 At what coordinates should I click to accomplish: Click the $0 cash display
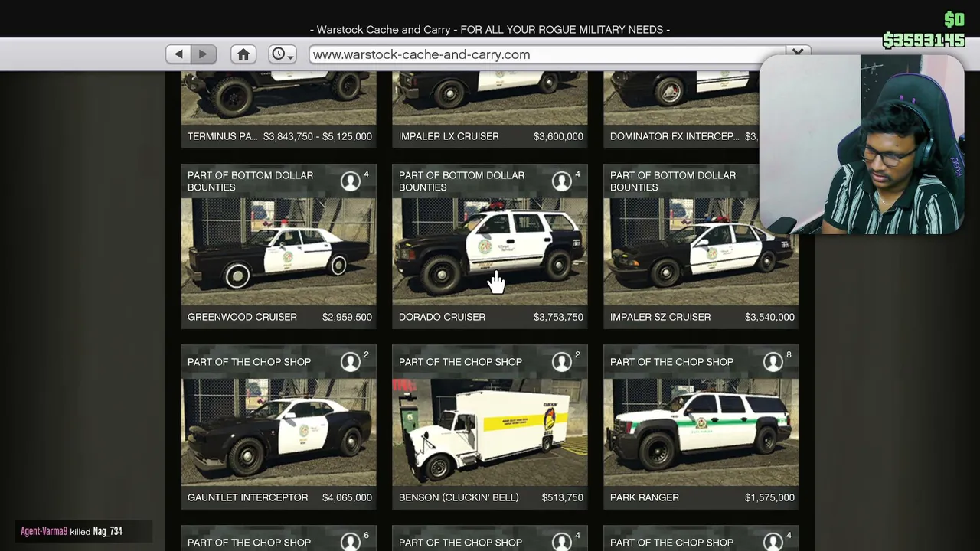[954, 19]
